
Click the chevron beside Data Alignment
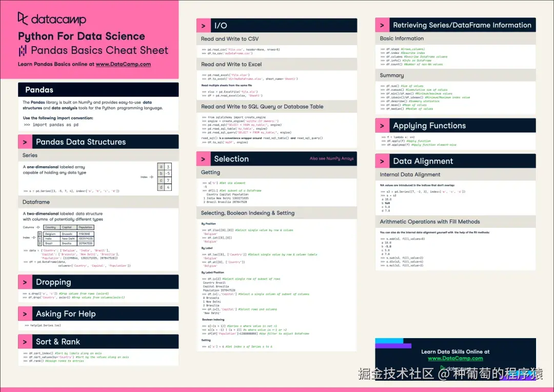[382, 161]
